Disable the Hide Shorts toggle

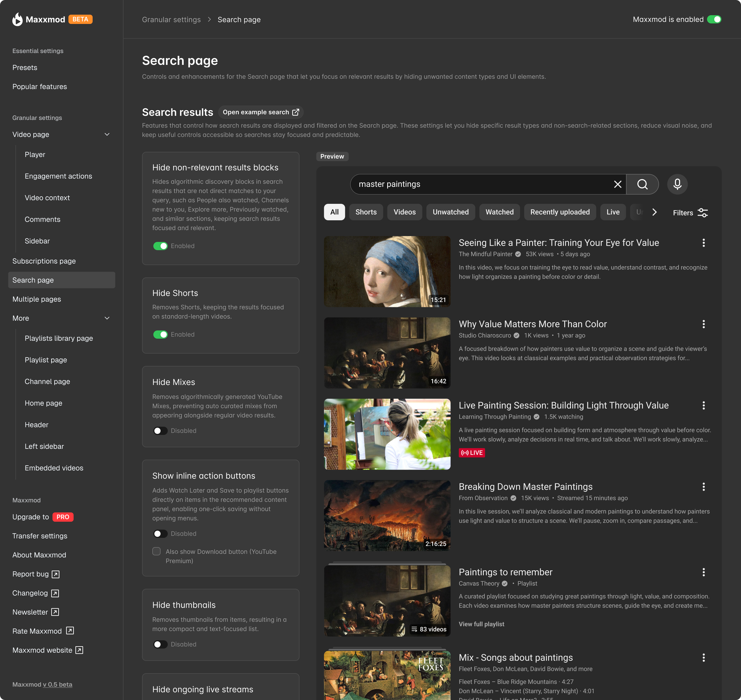point(161,334)
